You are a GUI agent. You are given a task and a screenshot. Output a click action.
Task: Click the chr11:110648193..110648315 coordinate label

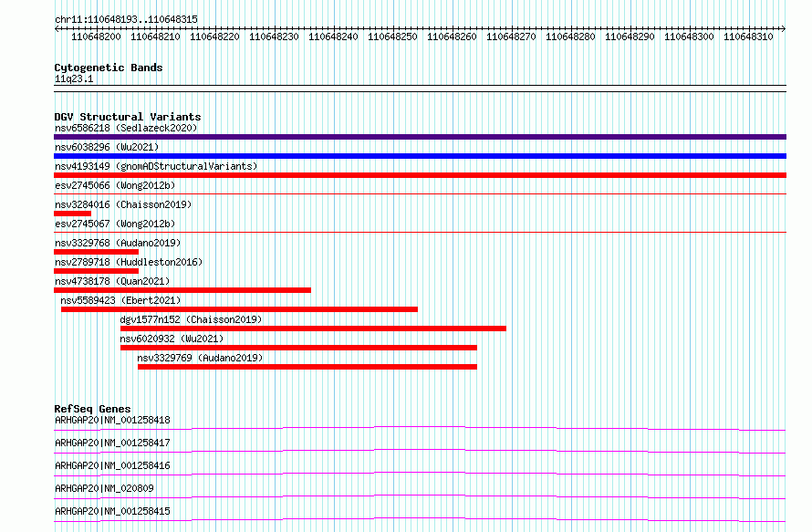click(x=126, y=19)
